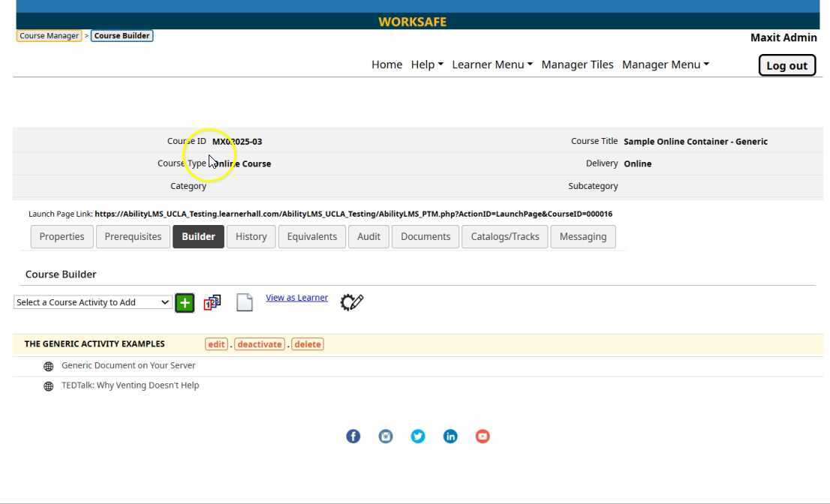This screenshot has width=830, height=504.
Task: Click the numbered pages reorder icon
Action: [212, 302]
